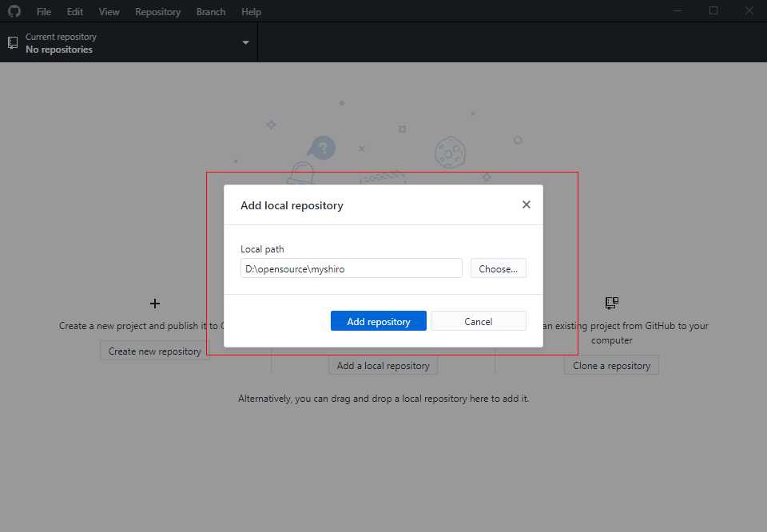Image resolution: width=767 pixels, height=532 pixels.
Task: Click the plus icon above Create new repository
Action: click(x=154, y=304)
